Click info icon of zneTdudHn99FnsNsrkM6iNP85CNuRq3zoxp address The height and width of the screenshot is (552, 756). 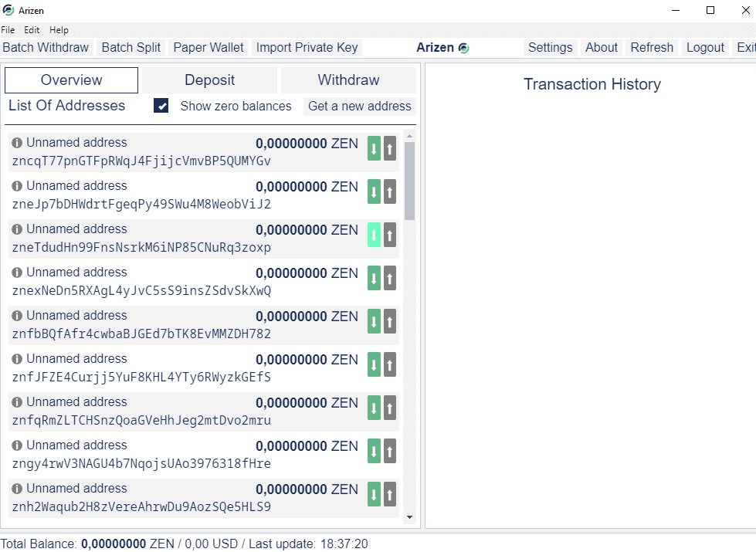[x=17, y=229]
